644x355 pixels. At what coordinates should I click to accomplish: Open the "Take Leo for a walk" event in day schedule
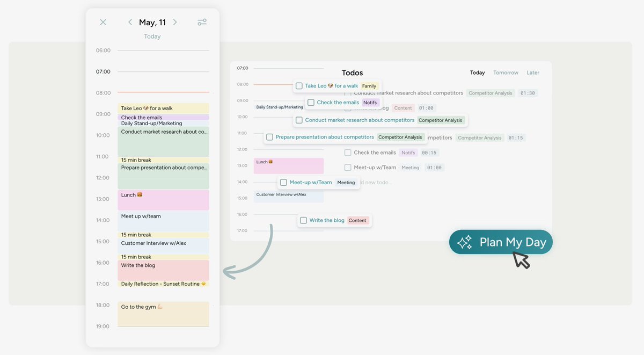(x=163, y=108)
